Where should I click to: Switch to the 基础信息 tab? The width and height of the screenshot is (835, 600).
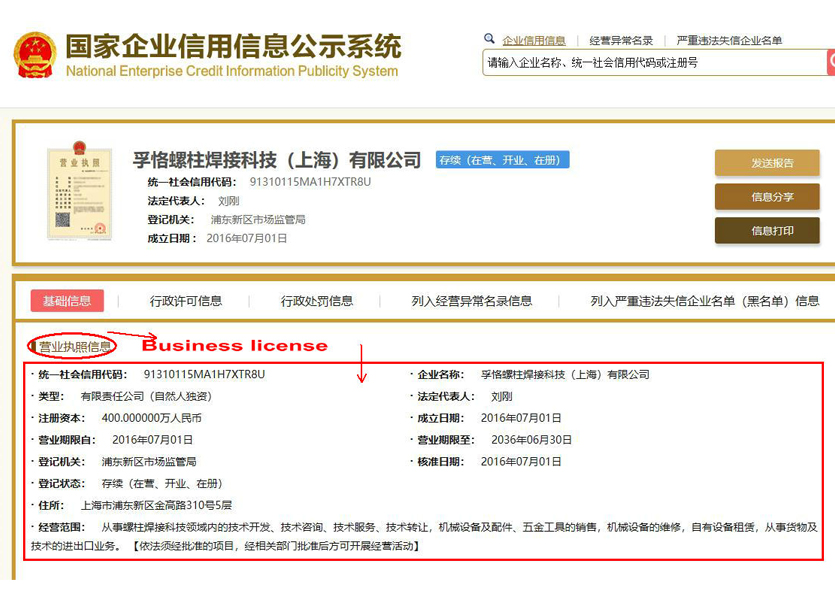tap(67, 301)
